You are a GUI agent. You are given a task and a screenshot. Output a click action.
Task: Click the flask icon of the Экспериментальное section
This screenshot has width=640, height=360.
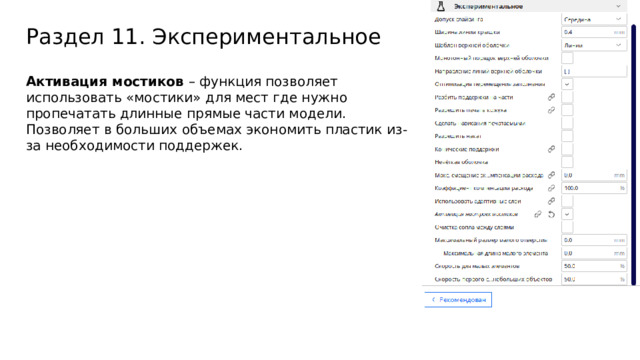coord(440,6)
